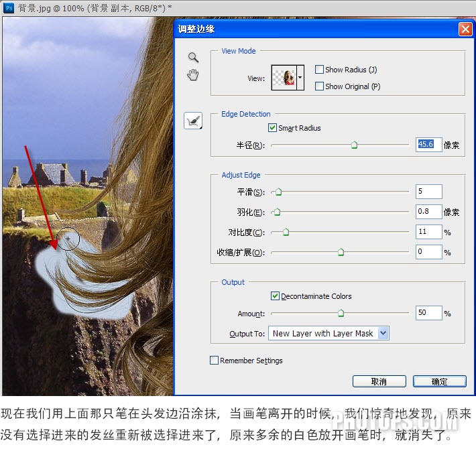The height and width of the screenshot is (451, 476).
Task: Click the Output group label
Action: pyautogui.click(x=233, y=282)
